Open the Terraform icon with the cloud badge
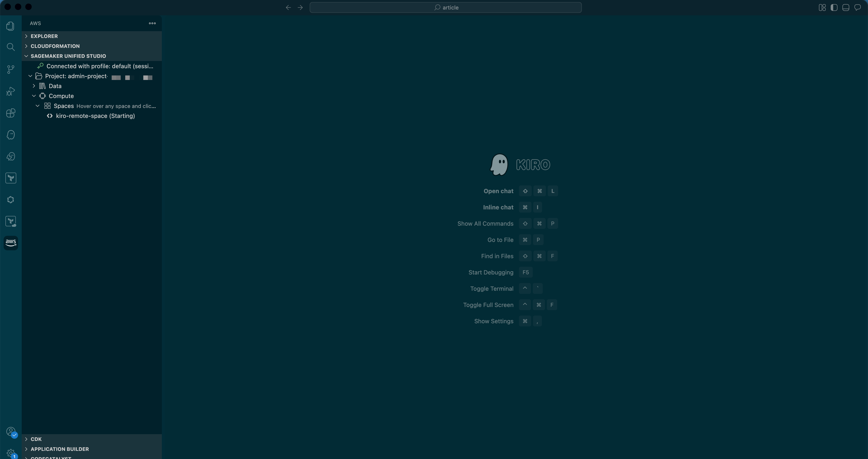Image resolution: width=868 pixels, height=459 pixels. pyautogui.click(x=10, y=221)
